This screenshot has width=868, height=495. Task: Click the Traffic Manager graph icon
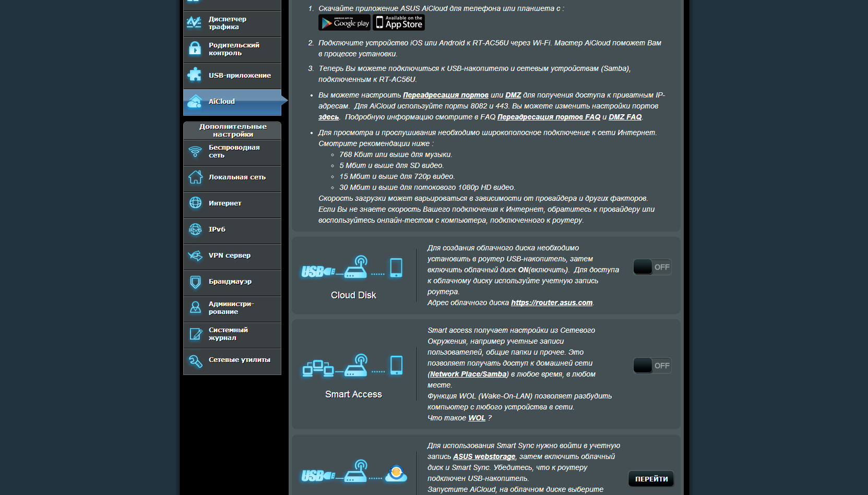point(194,22)
